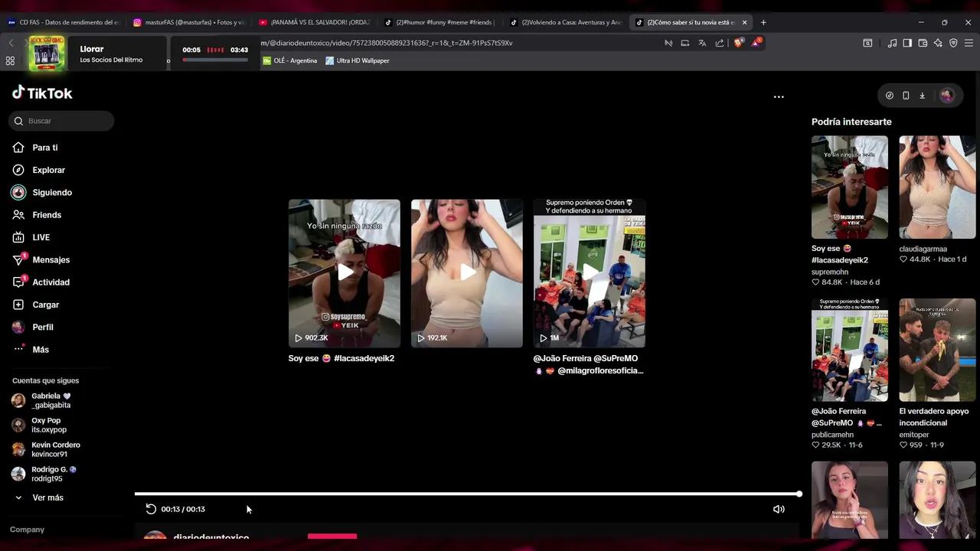
Task: Open the Brave VPN shield icon
Action: click(x=953, y=43)
